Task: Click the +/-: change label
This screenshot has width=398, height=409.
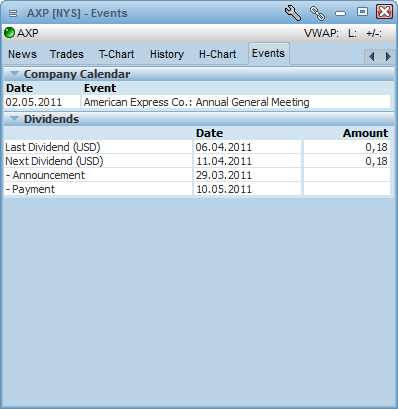Action: point(374,33)
